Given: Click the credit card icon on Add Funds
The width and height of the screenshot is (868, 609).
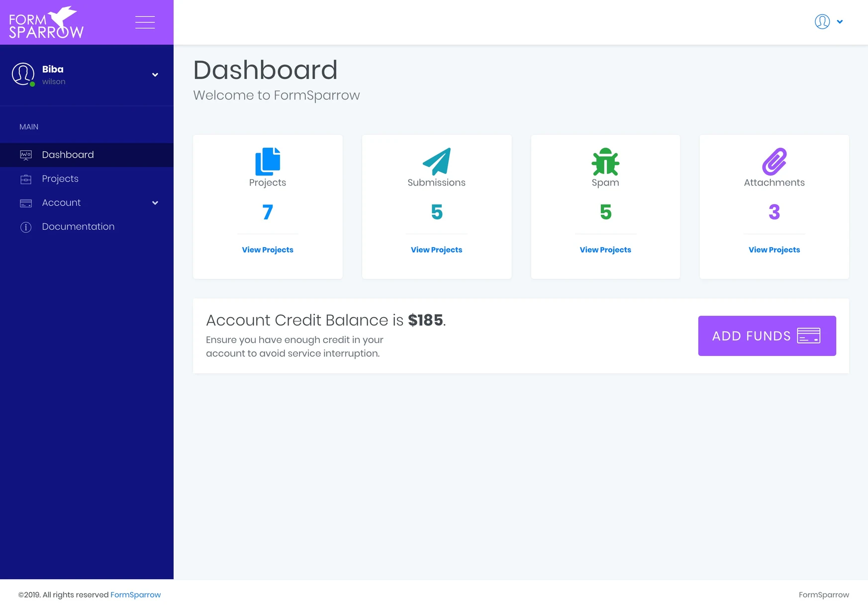Looking at the screenshot, I should [809, 336].
